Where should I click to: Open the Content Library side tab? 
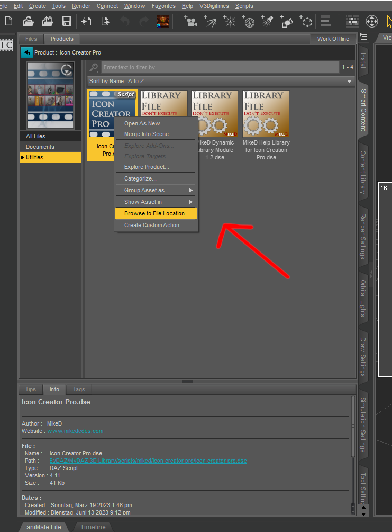[x=363, y=172]
